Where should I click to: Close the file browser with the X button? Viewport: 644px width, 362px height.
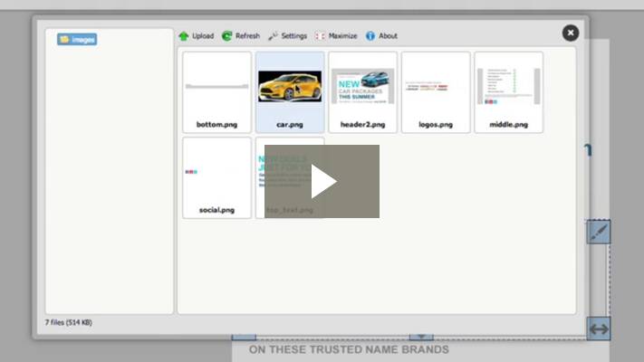(571, 33)
